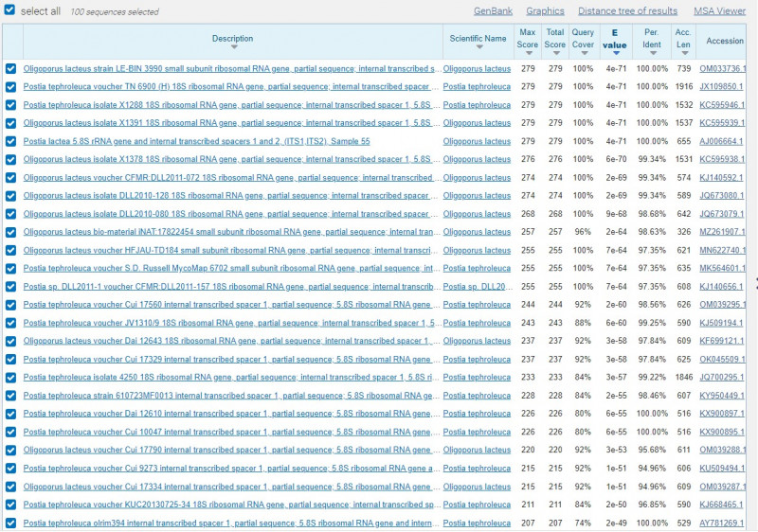Screen dimensions: 758x532
Task: Sort results by Acc. Len arrow
Action: click(683, 53)
